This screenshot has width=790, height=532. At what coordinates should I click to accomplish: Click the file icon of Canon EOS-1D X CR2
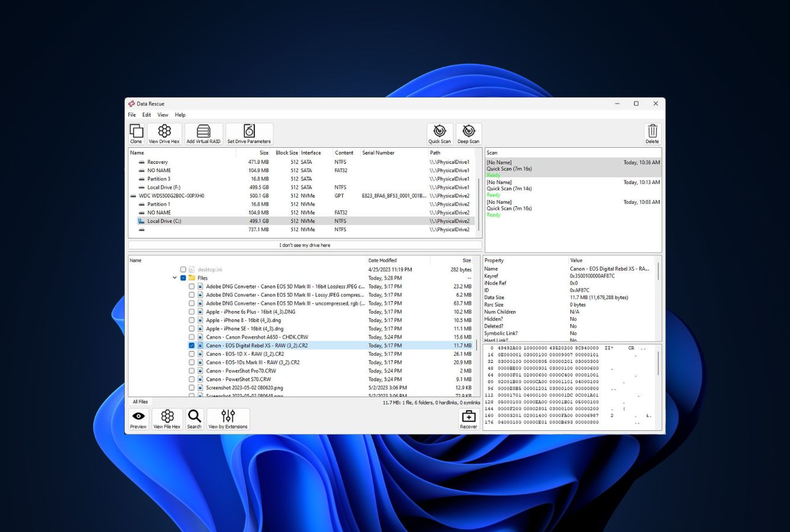click(200, 354)
